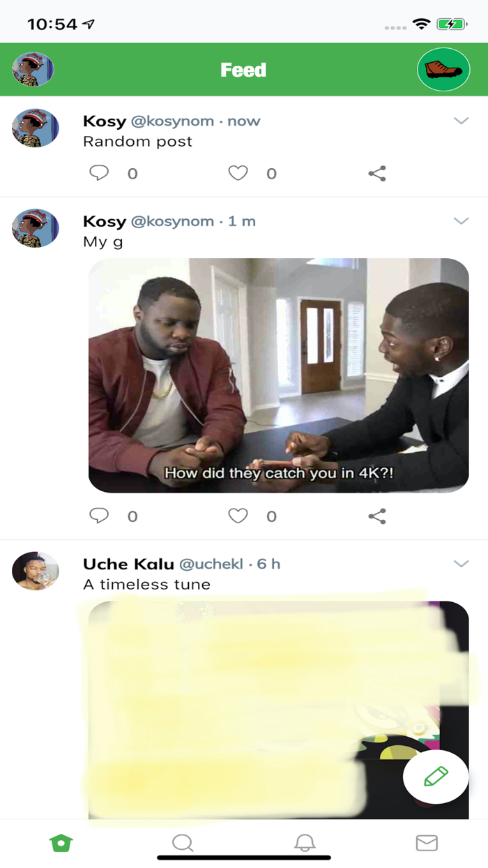Open the share icon on the Random post
Image resolution: width=488 pixels, height=868 pixels.
coord(378,173)
